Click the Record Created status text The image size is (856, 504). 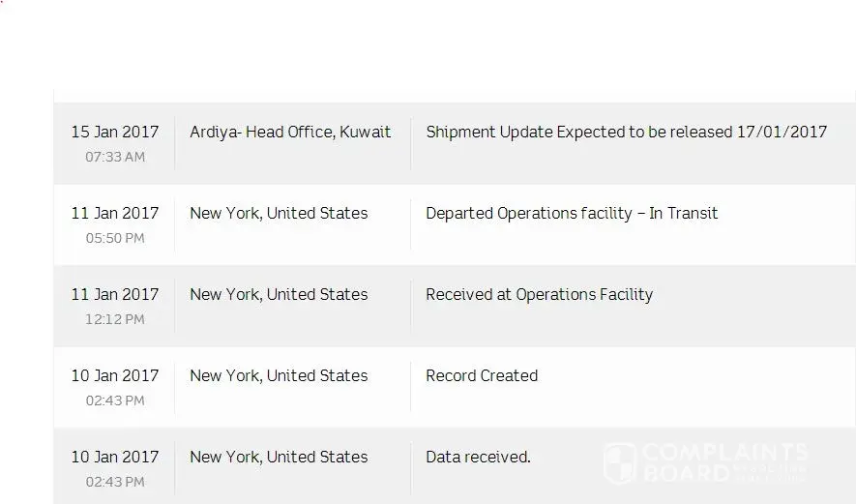482,375
